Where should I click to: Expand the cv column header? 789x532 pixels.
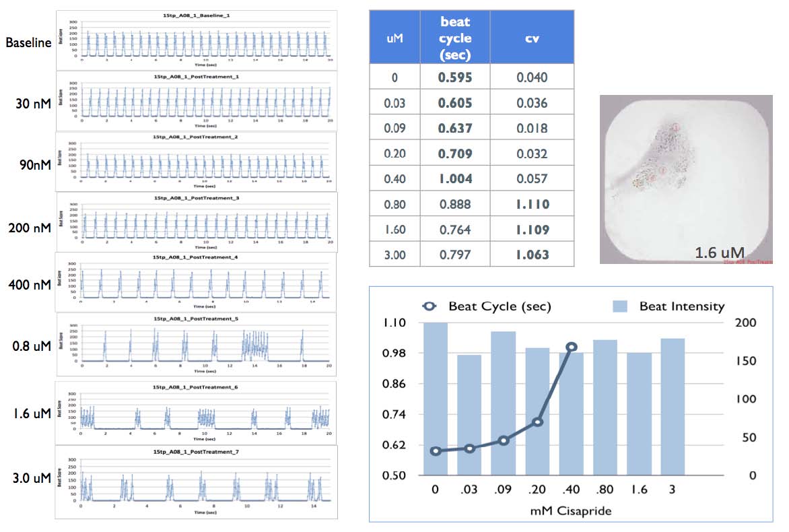point(532,38)
